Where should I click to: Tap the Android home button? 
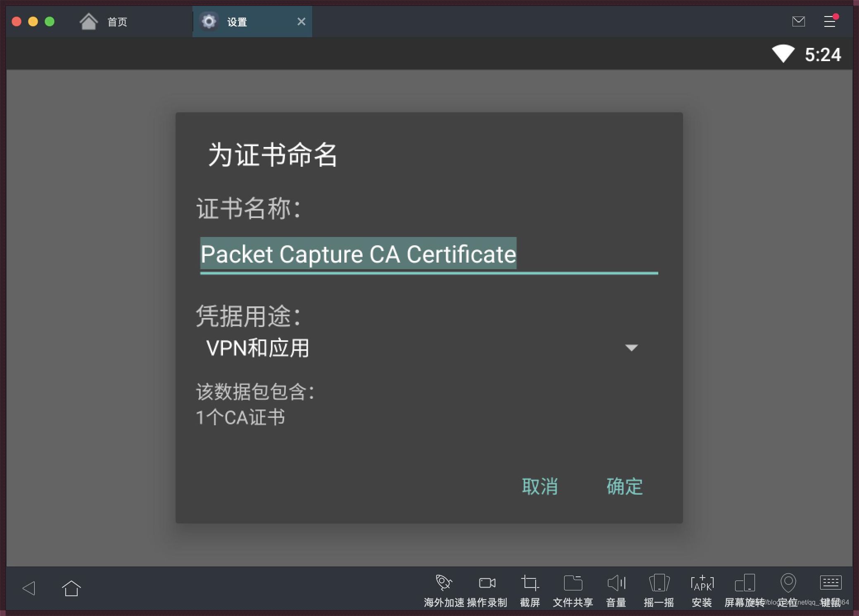coord(71,588)
